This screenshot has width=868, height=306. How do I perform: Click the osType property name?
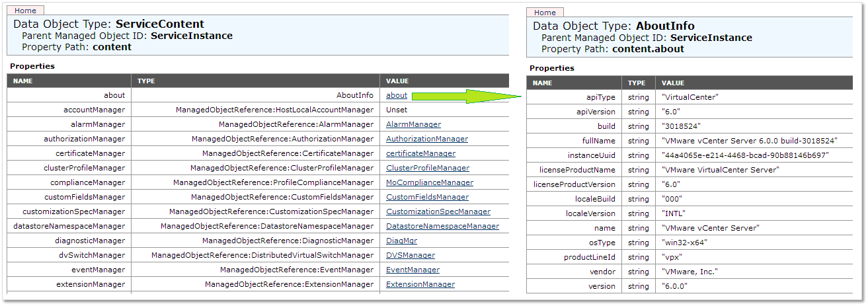(x=602, y=243)
